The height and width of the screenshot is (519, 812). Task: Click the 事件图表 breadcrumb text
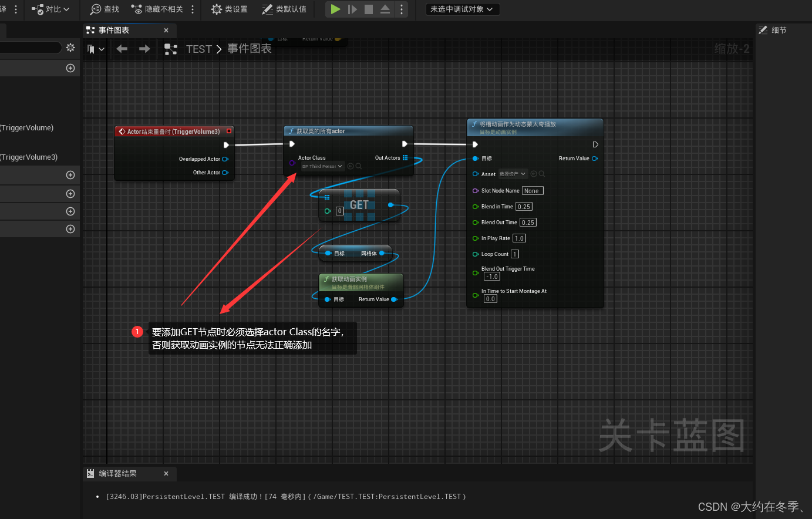pyautogui.click(x=250, y=49)
